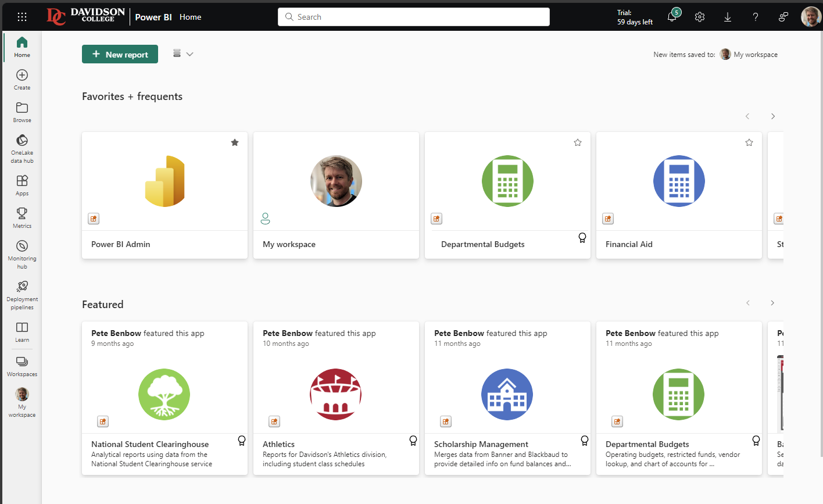Viewport: 823px width, 504px height.
Task: Click endorsement ribbon on Scholarship Management card
Action: coord(585,441)
